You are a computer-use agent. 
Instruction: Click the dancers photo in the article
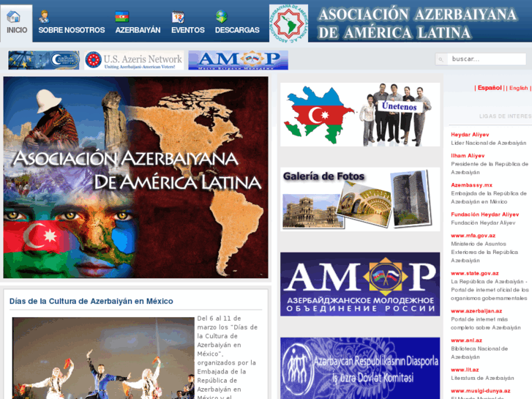click(x=103, y=358)
